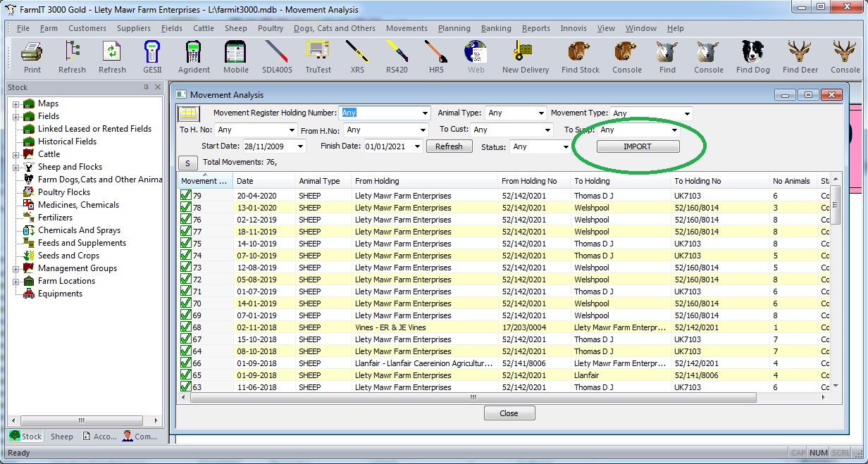This screenshot has width=868, height=464.
Task: Pin the Stock panel with pushpin
Action: pos(146,87)
